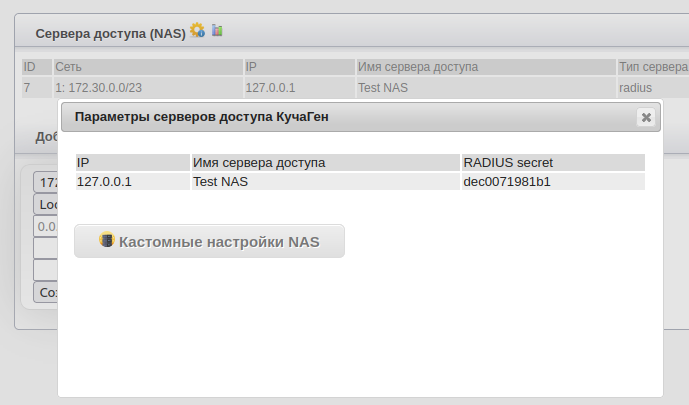
Task: Click the gear settings icon beside NAS heading
Action: [197, 31]
